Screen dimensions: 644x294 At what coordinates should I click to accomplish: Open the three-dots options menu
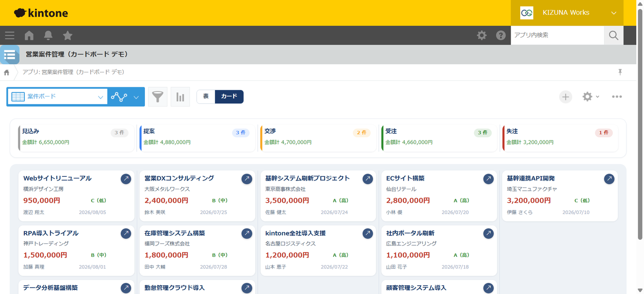coord(617,97)
